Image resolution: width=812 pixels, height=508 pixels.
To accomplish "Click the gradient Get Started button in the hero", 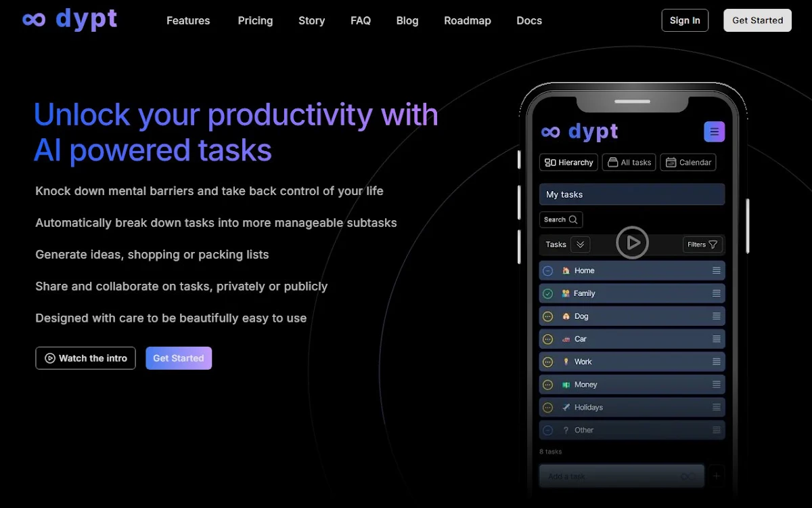I will coord(179,358).
